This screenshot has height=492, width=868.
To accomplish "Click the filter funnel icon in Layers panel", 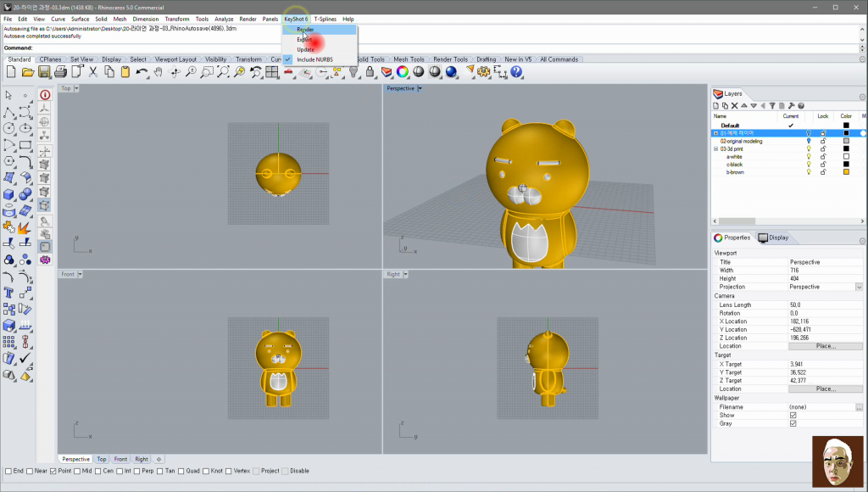I will [772, 106].
